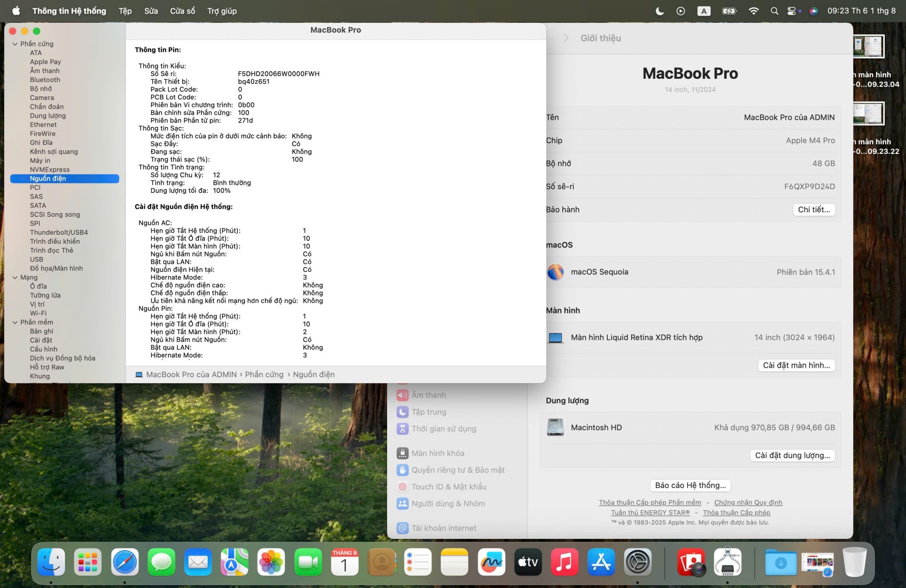
Task: Open the Apple menu
Action: 16,11
